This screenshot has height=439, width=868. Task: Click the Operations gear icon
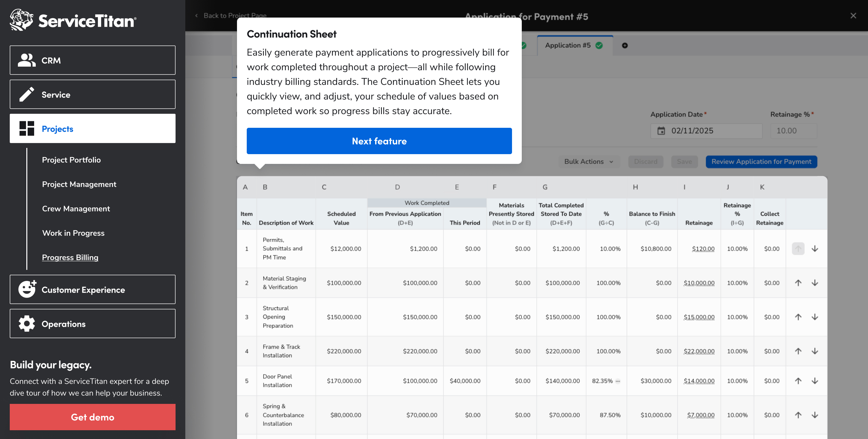pyautogui.click(x=27, y=324)
